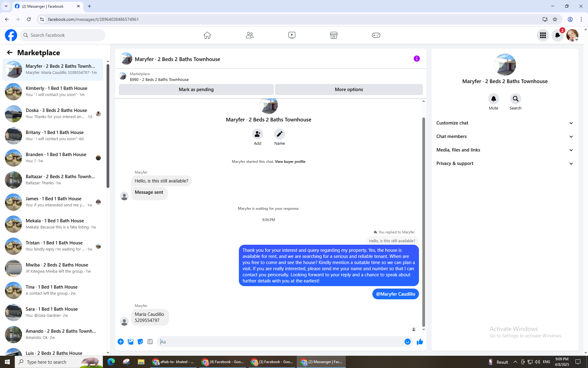Screen dimensions: 588x368
Task: Click the Mute bell icon
Action: (x=493, y=99)
